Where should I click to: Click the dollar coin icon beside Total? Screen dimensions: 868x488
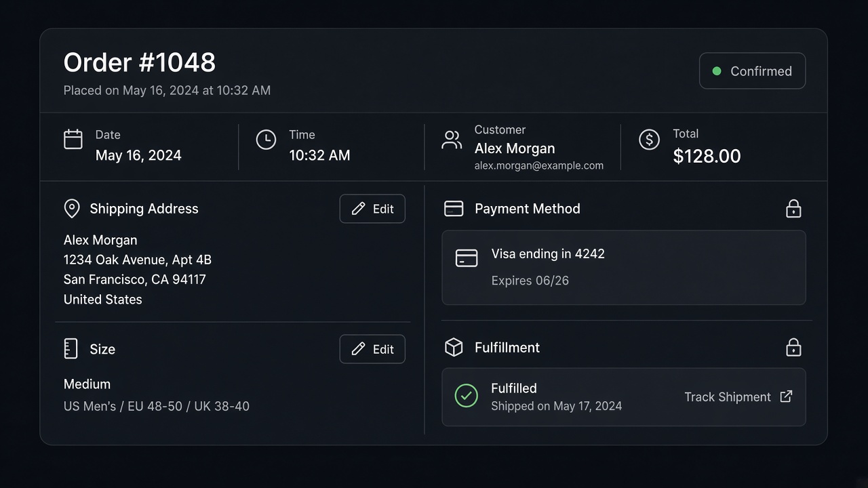(649, 140)
